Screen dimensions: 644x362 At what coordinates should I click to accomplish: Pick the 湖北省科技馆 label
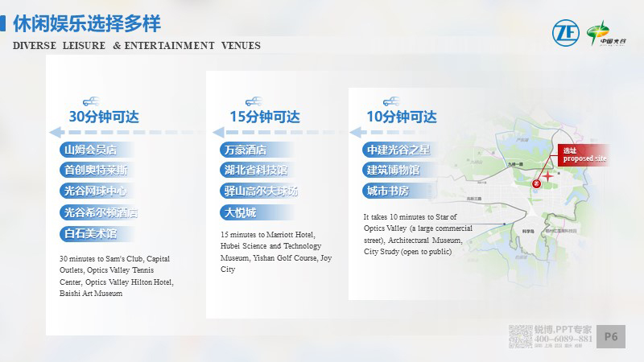pyautogui.click(x=256, y=171)
